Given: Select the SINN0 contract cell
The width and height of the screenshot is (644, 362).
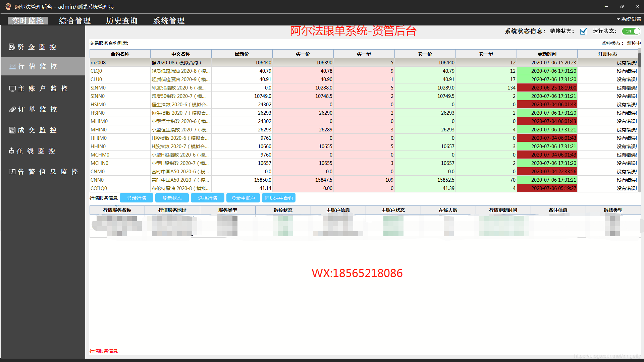Looking at the screenshot, I should pos(120,96).
